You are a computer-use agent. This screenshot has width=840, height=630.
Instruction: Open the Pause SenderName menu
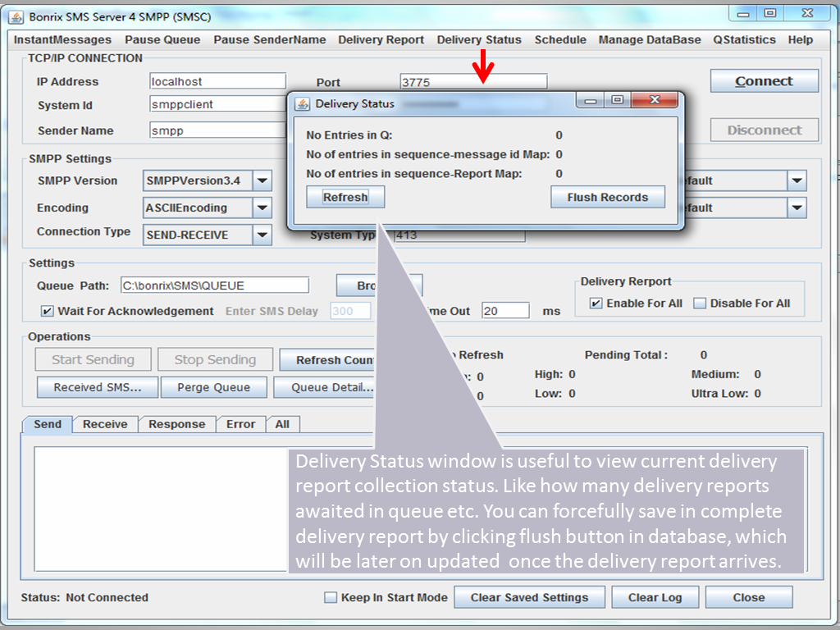click(269, 39)
